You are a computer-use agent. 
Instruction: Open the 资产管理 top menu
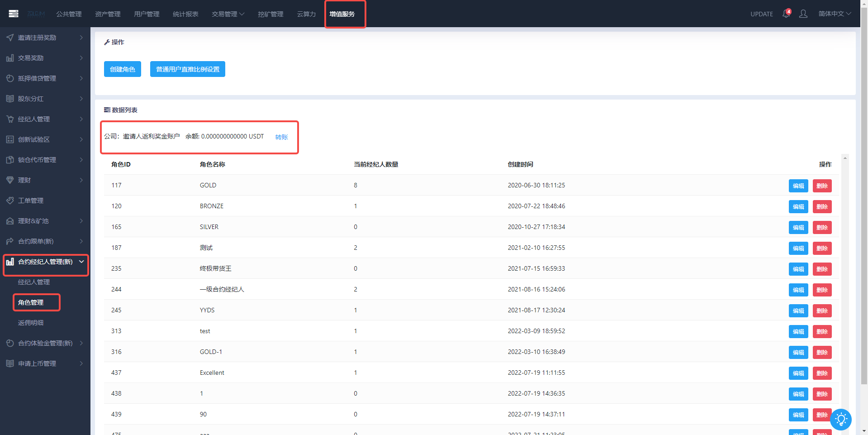click(x=108, y=14)
